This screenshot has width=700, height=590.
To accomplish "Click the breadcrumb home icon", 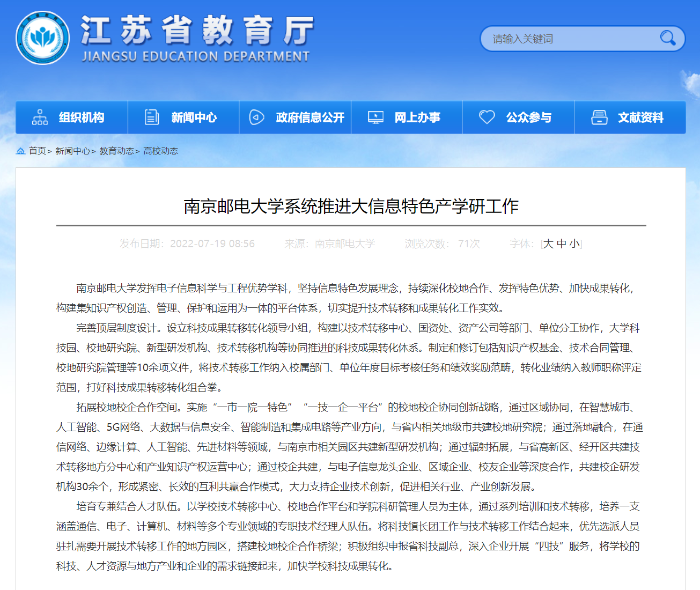I will click(21, 151).
